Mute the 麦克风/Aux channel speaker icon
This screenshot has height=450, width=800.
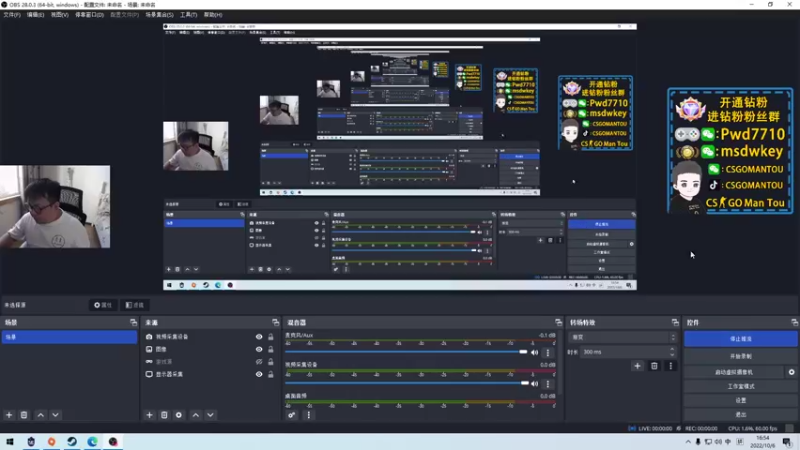point(535,353)
